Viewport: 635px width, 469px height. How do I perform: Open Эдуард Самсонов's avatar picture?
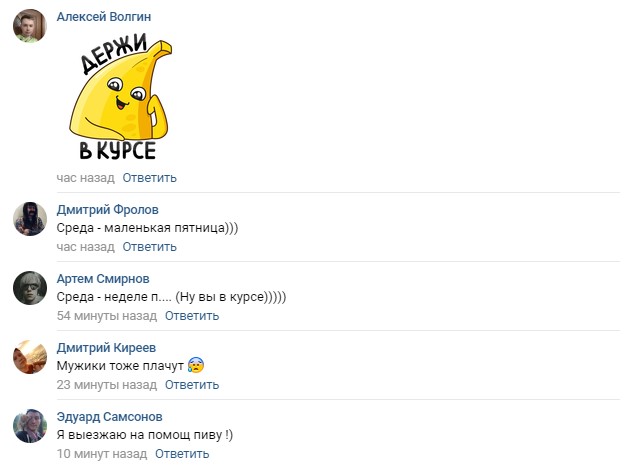coord(30,426)
